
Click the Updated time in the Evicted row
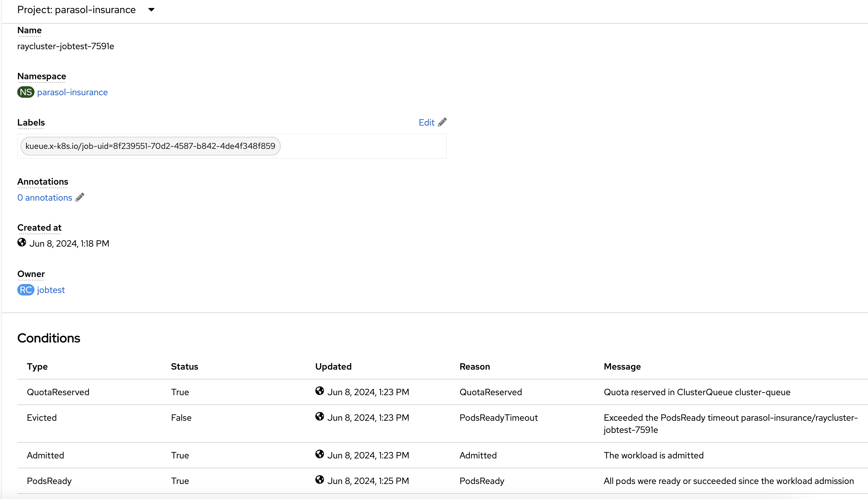pyautogui.click(x=368, y=418)
